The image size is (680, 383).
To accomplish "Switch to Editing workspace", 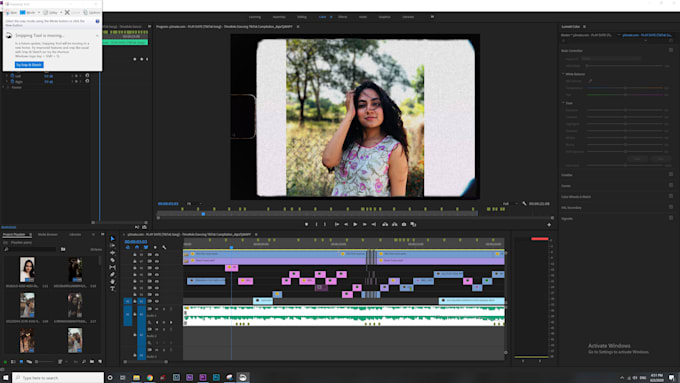I will click(302, 17).
